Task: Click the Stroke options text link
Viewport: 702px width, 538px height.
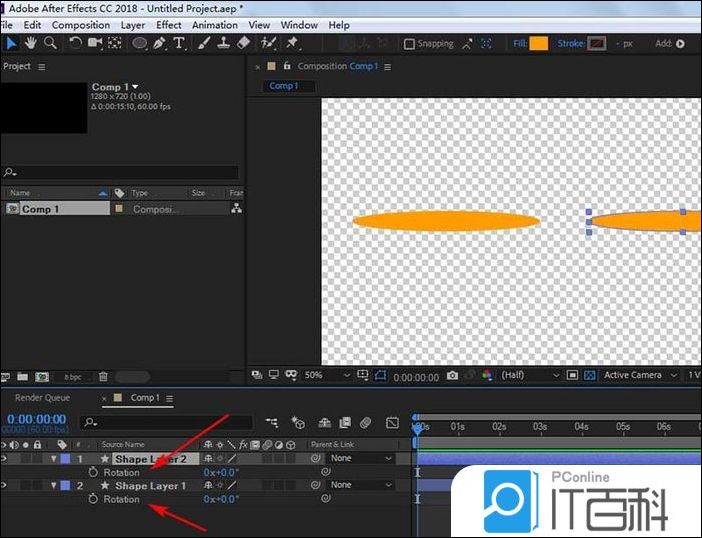Action: tap(570, 44)
